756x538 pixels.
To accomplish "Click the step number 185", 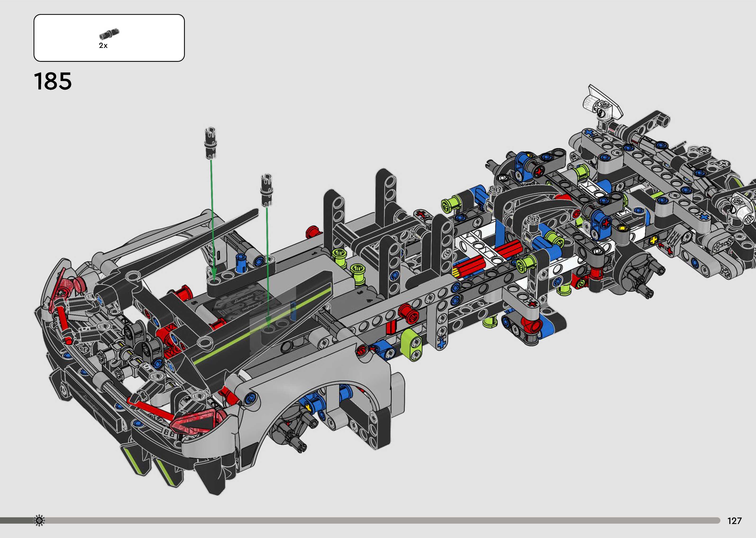I will [52, 82].
